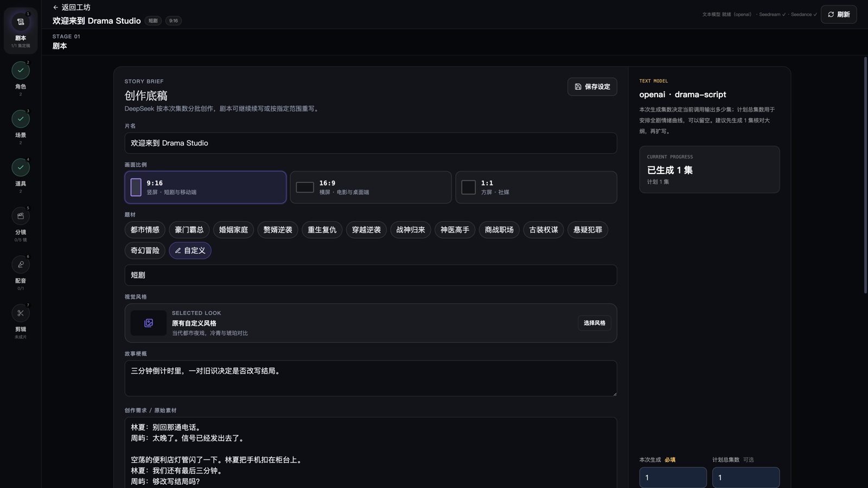Open the 剪辑 scissors stage icon
The height and width of the screenshot is (488, 868).
[21, 313]
